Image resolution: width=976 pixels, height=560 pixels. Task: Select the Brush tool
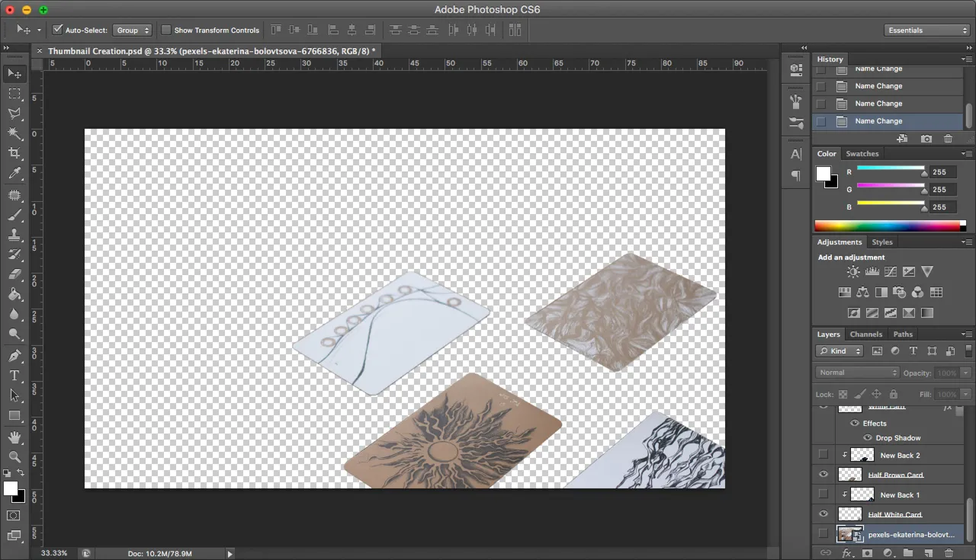(14, 215)
